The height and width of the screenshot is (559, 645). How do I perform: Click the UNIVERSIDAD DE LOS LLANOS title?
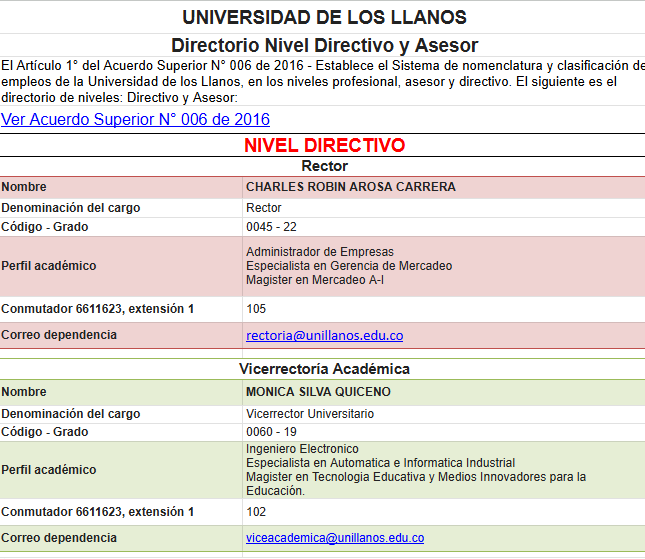click(x=324, y=18)
